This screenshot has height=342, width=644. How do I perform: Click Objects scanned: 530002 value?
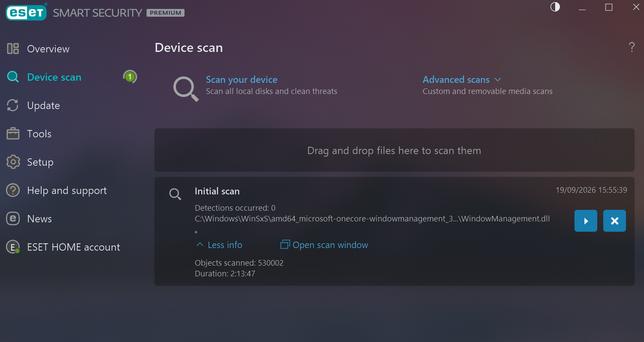pos(239,263)
